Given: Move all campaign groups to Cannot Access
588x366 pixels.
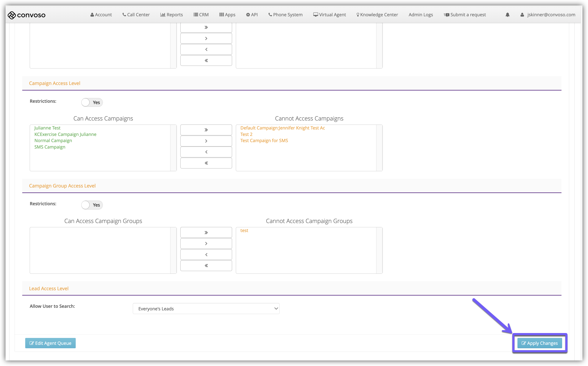Looking at the screenshot, I should (x=206, y=233).
